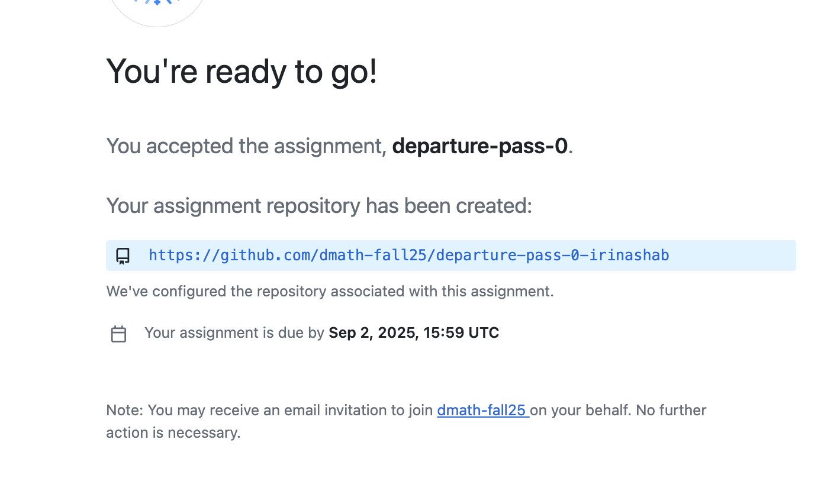Image resolution: width=837 pixels, height=504 pixels.
Task: Click "You accepted the assignment" text
Action: pyautogui.click(x=246, y=146)
